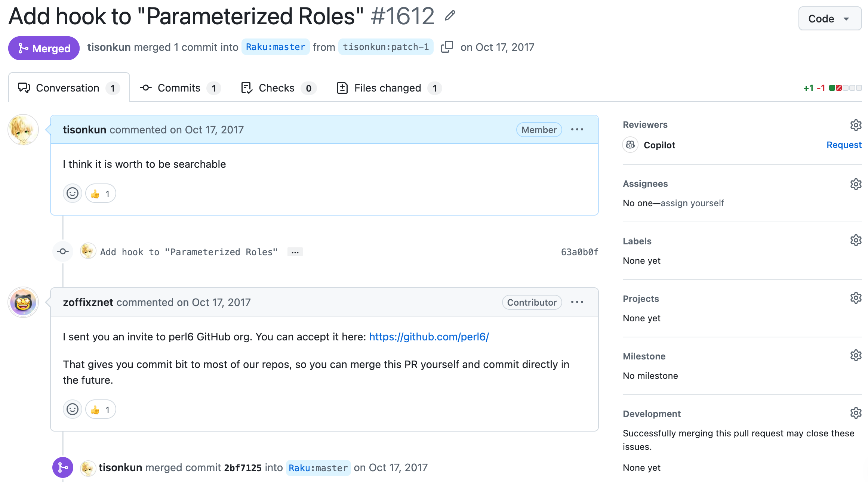The width and height of the screenshot is (868, 482).
Task: Toggle thumbs up on tisonkun's comment
Action: [101, 194]
